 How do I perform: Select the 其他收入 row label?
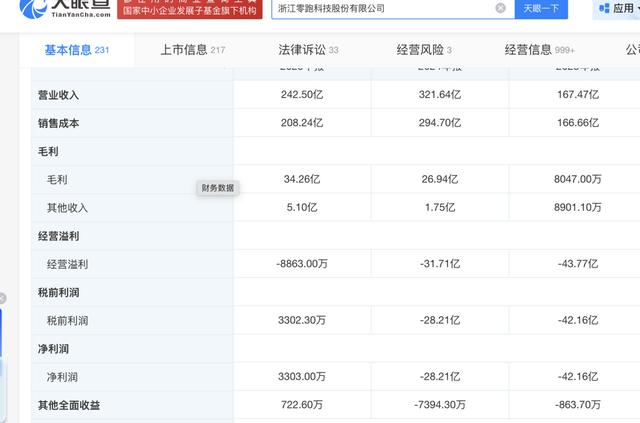67,207
